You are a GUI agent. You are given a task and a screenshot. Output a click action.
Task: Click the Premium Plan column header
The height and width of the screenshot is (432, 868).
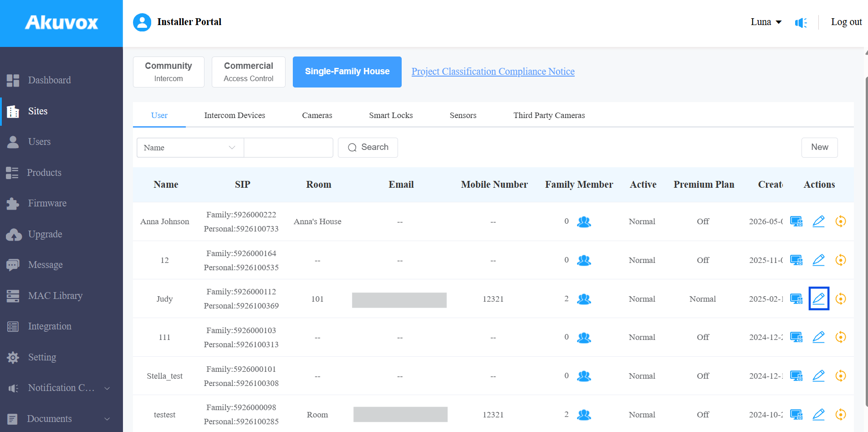(704, 185)
